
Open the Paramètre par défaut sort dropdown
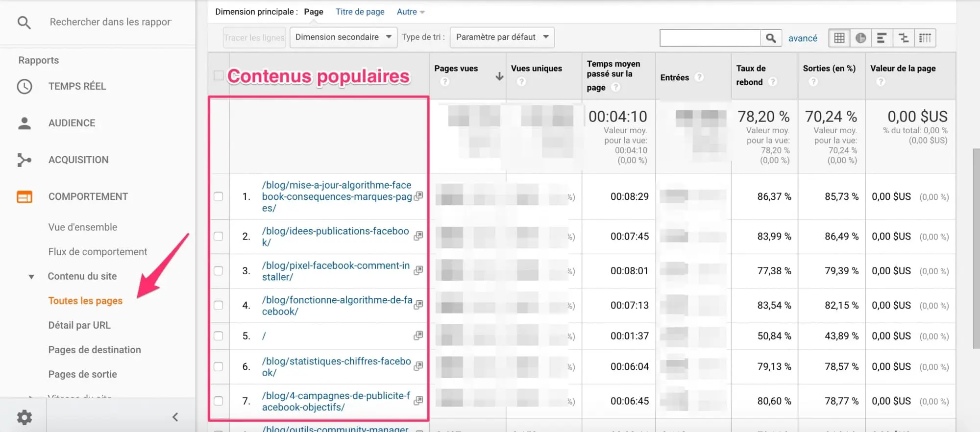502,37
